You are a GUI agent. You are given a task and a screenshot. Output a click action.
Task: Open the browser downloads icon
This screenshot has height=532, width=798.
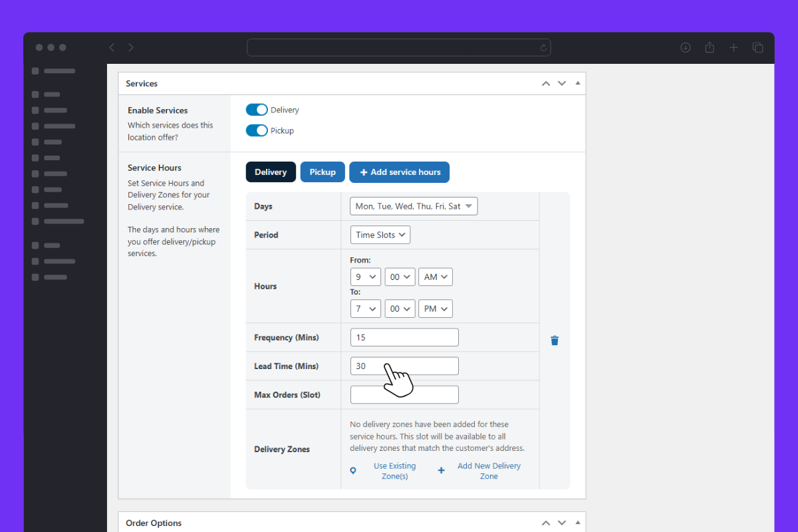tap(686, 47)
